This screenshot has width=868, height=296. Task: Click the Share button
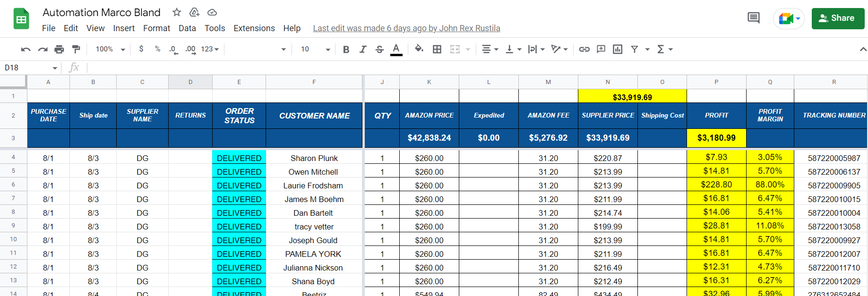pos(838,18)
